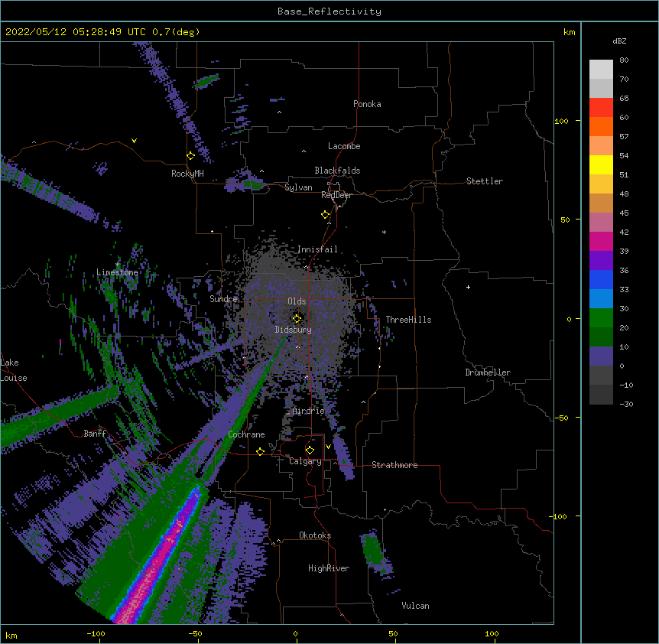Screen dimensions: 659x644
Task: Click the 100 tick on the right vertical axis
Action: pos(561,121)
